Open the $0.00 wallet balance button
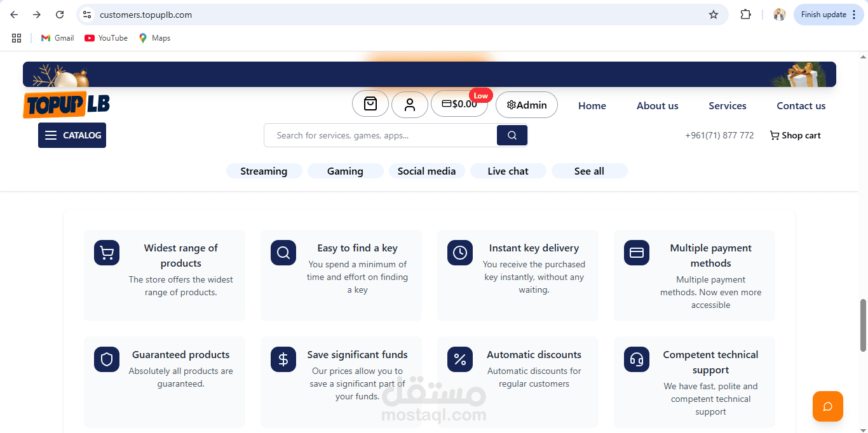The height and width of the screenshot is (433, 868). 459,104
